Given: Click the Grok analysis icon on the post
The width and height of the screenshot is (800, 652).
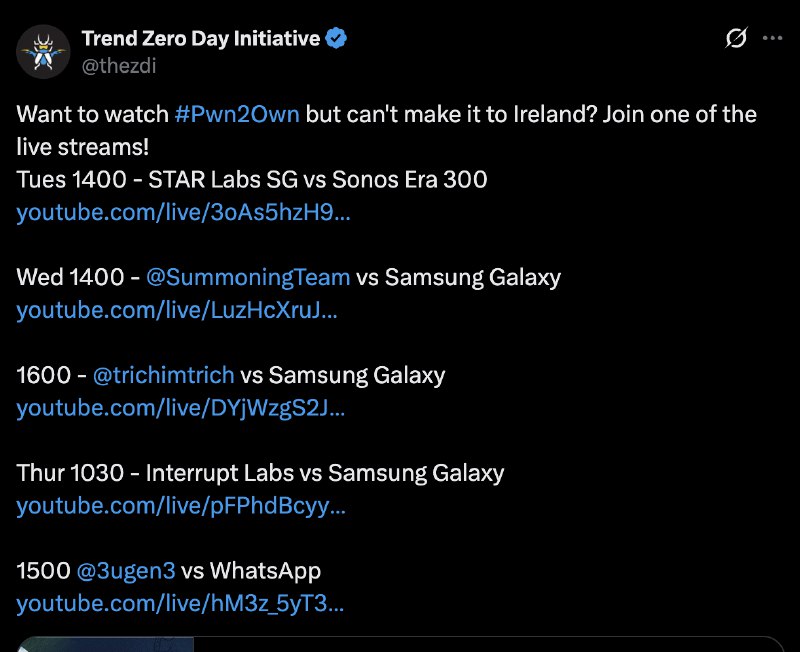Looking at the screenshot, I should (x=735, y=38).
